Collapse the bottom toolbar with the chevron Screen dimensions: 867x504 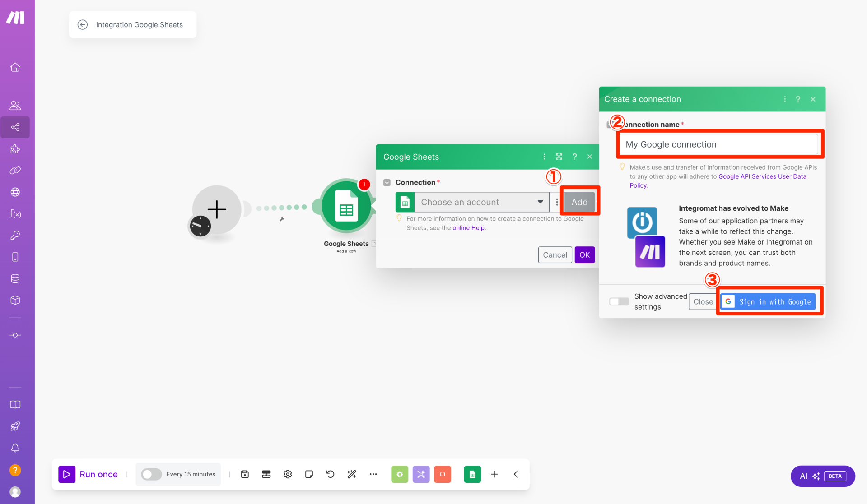pos(516,474)
